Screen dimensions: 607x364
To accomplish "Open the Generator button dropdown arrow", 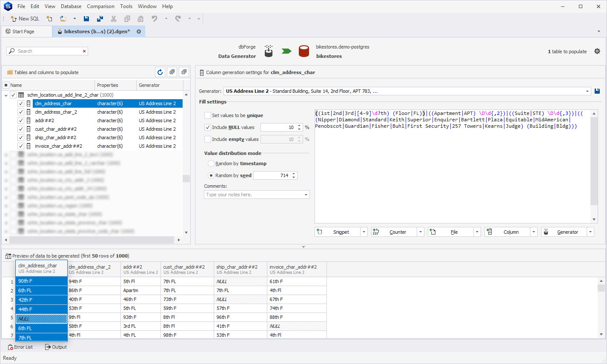I will [590, 232].
